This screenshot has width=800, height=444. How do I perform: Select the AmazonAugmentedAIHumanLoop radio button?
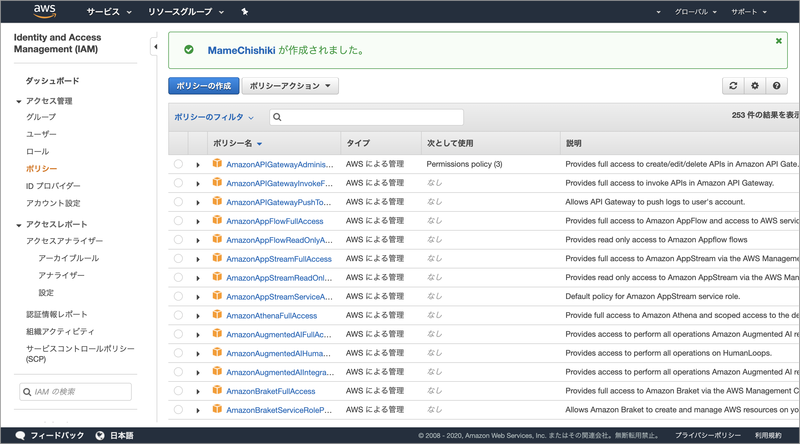coord(178,353)
